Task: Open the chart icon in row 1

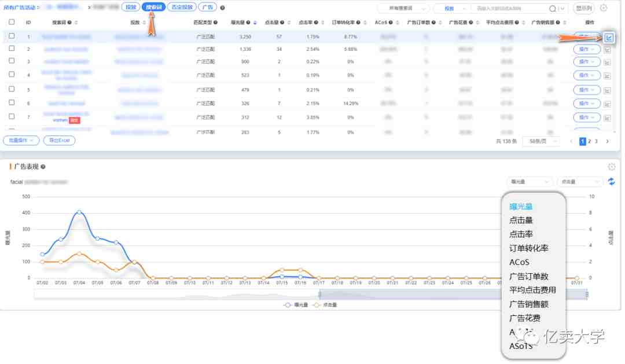Action: click(x=608, y=38)
